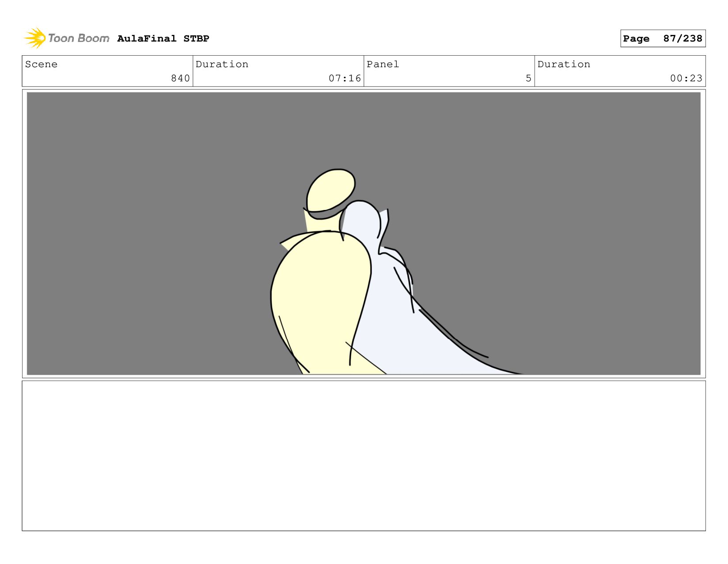Click the Page 87/238 box
Screen dimensions: 728x564
point(663,38)
